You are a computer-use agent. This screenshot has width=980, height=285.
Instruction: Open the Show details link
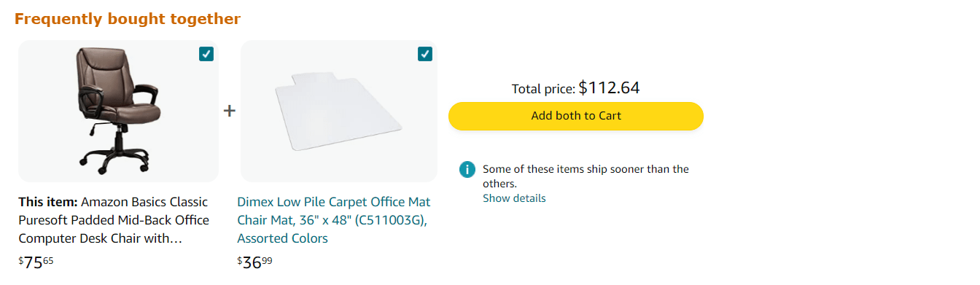pyautogui.click(x=514, y=198)
